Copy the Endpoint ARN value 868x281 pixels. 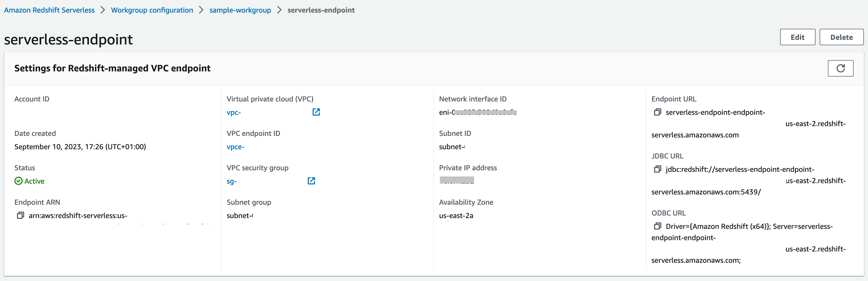(x=21, y=216)
